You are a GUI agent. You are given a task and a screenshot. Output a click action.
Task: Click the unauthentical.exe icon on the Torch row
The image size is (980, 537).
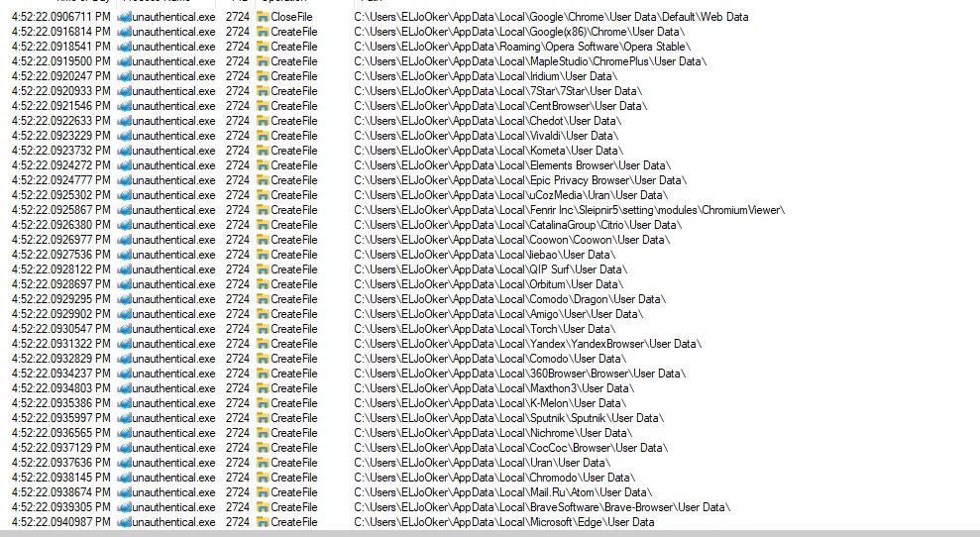point(124,329)
